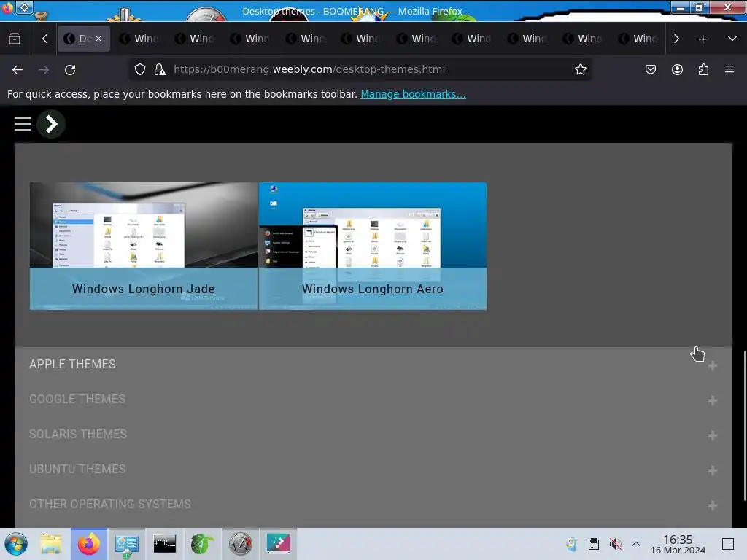Open the clock showing 16:35
The image size is (747, 560).
(x=678, y=544)
